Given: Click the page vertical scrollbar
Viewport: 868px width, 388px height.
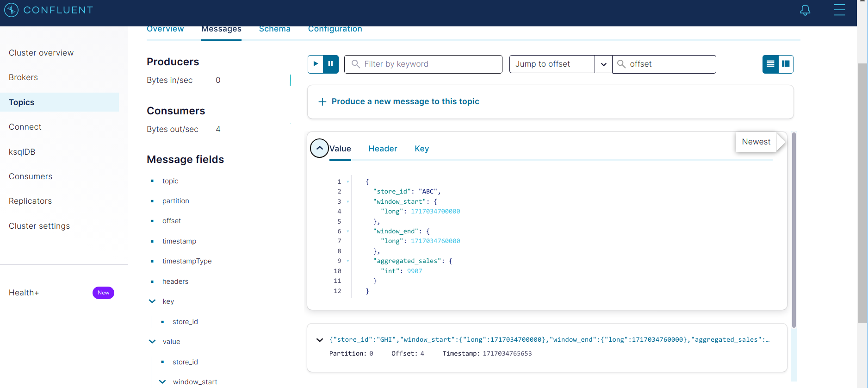Looking at the screenshot, I should pos(862,192).
